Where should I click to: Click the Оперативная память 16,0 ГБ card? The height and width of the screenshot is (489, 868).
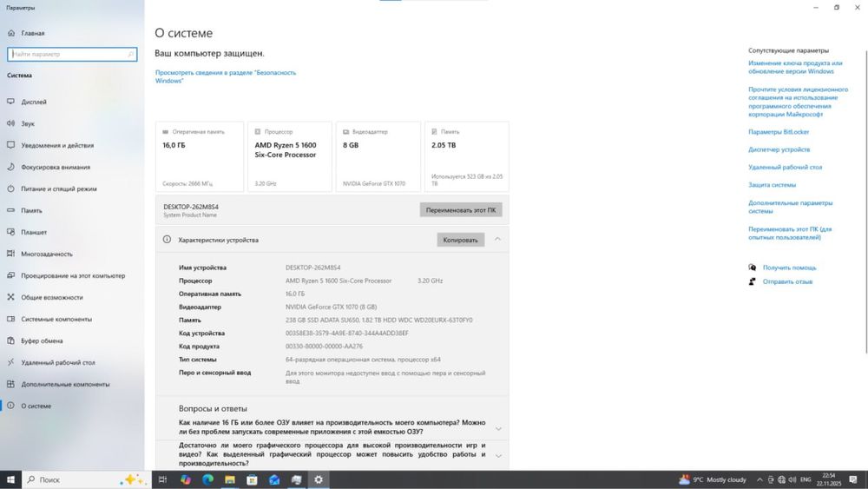coord(200,156)
